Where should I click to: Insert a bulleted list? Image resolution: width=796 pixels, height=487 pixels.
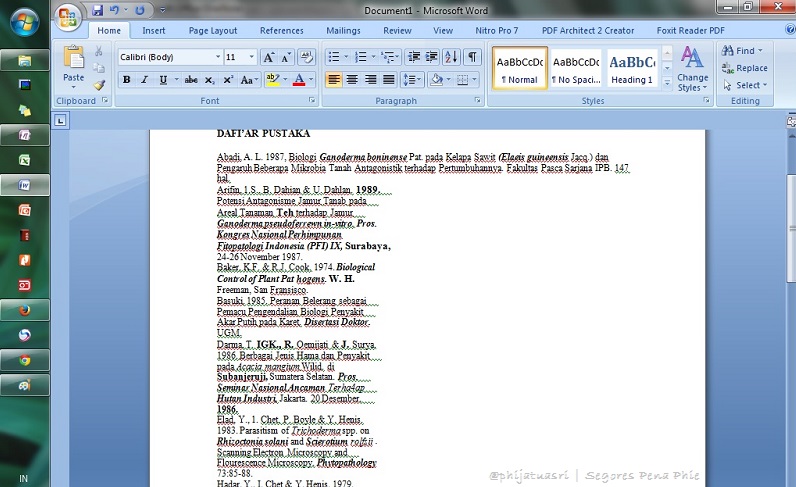[x=334, y=57]
